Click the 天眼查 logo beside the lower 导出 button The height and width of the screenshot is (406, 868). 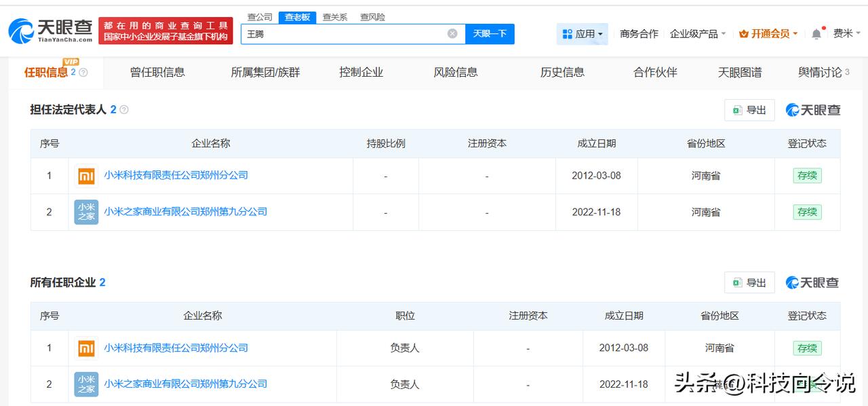(812, 282)
